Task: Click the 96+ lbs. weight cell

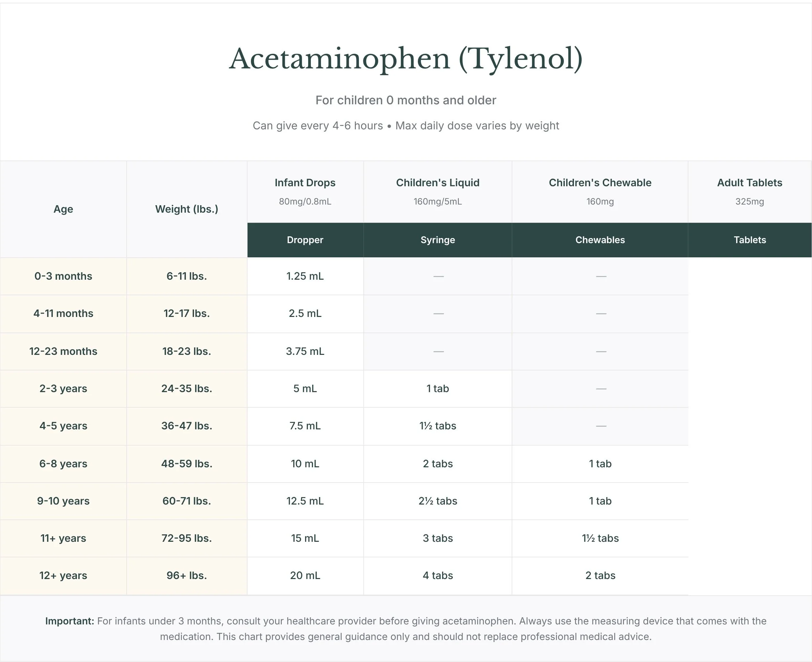Action: pos(187,575)
